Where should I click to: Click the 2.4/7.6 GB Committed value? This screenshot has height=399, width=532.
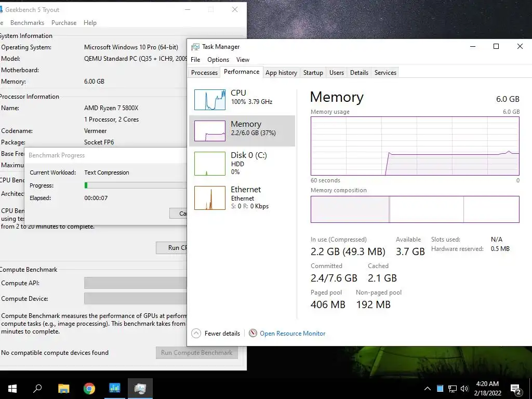point(334,278)
